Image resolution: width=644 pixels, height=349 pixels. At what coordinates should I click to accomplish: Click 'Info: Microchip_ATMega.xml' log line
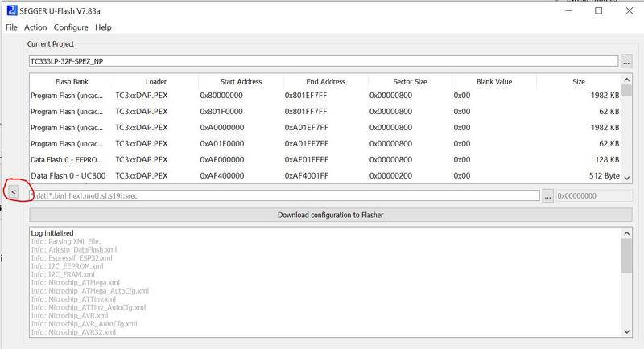75,282
